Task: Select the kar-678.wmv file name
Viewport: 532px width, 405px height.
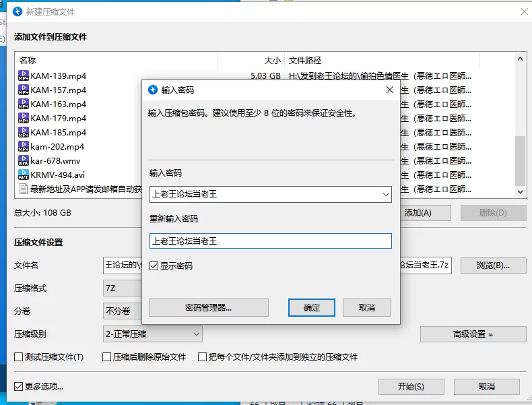Action: (x=55, y=161)
